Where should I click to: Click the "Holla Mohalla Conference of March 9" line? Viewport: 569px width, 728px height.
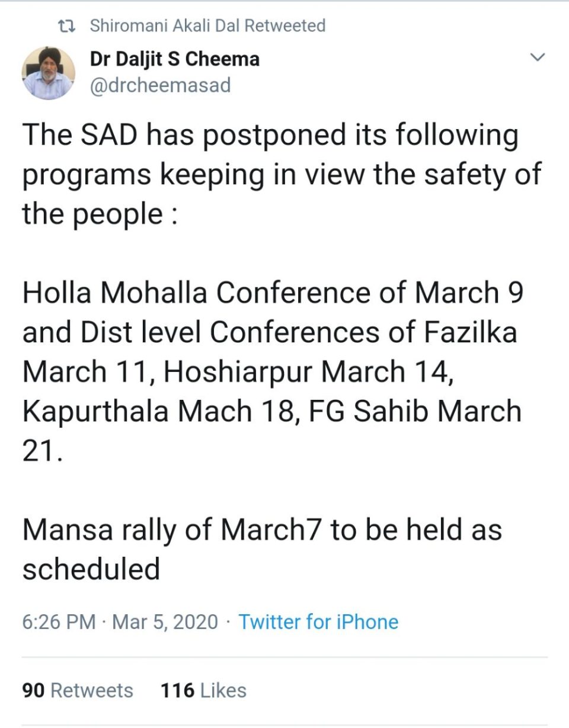click(273, 293)
